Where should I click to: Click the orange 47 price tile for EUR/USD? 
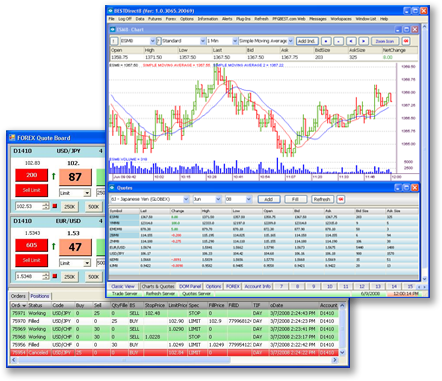tap(75, 247)
